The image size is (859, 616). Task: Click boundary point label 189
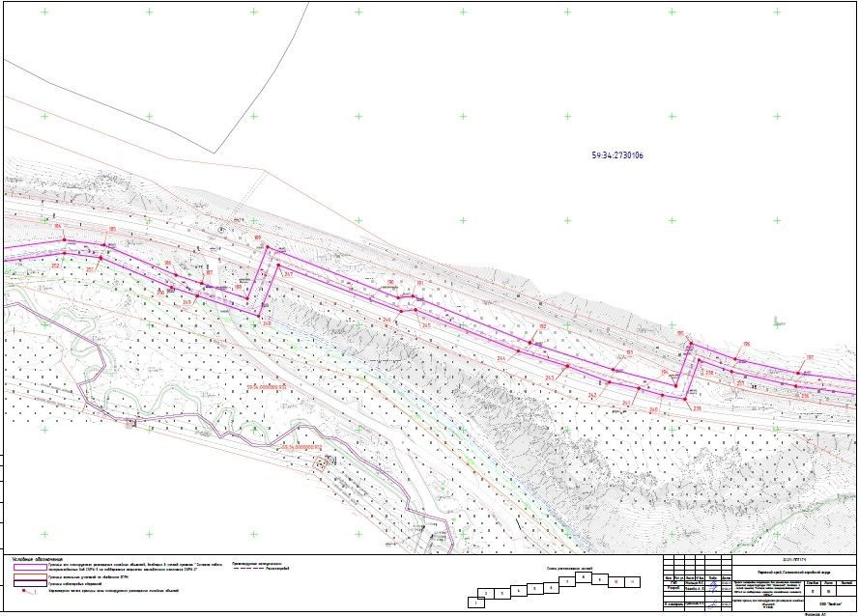tap(257, 238)
